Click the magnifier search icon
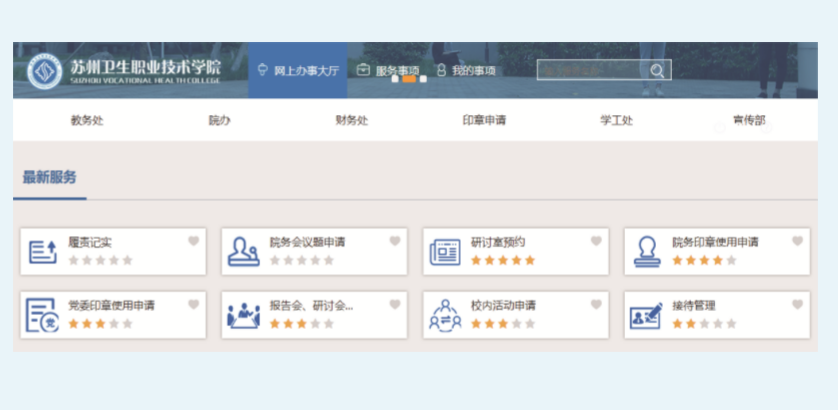The image size is (838, 410). point(657,71)
